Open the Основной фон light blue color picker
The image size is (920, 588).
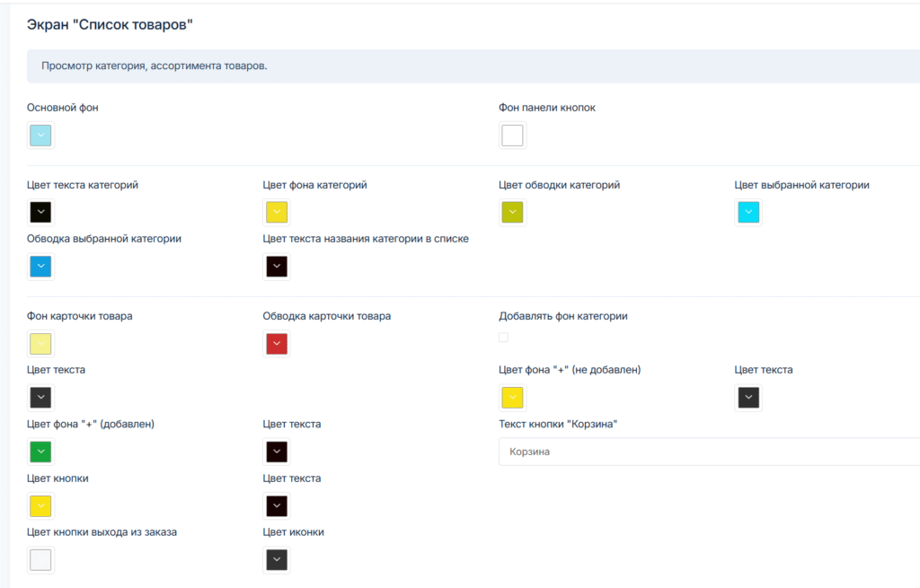tap(40, 136)
